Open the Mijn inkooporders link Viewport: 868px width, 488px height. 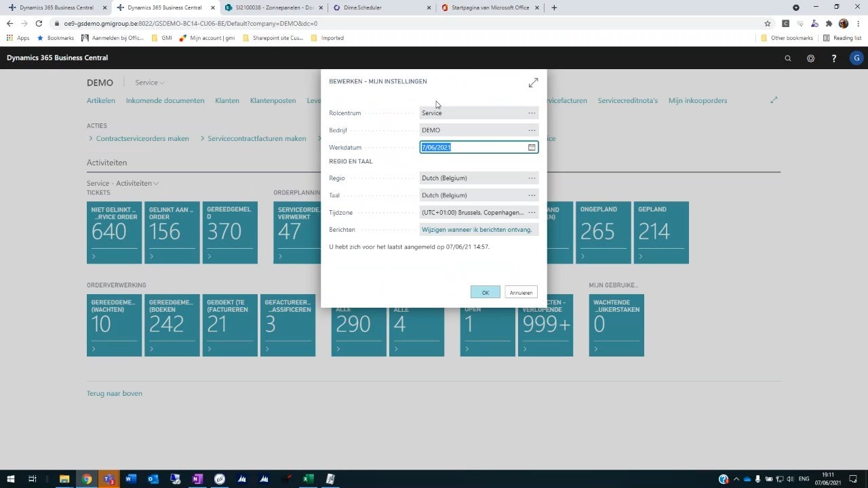698,100
